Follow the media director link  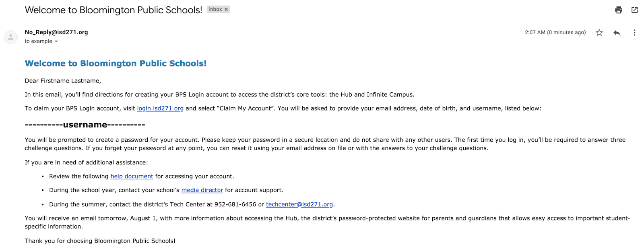click(x=202, y=190)
